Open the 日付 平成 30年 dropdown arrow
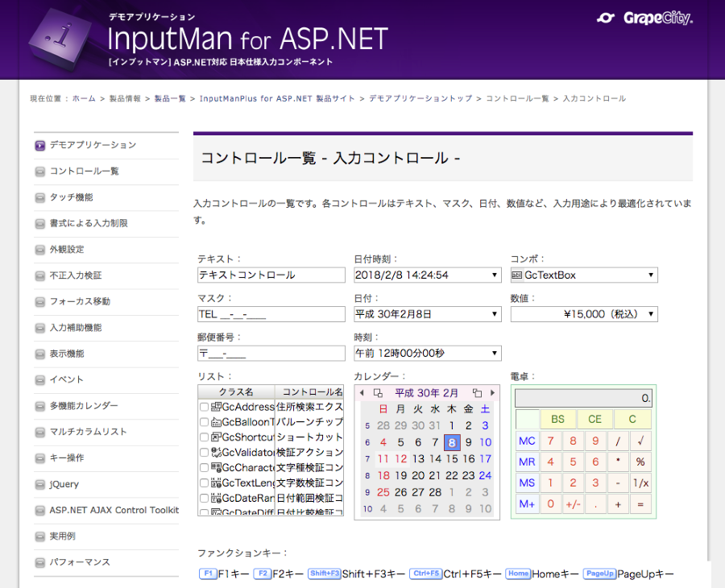Image resolution: width=725 pixels, height=588 pixels. (495, 314)
